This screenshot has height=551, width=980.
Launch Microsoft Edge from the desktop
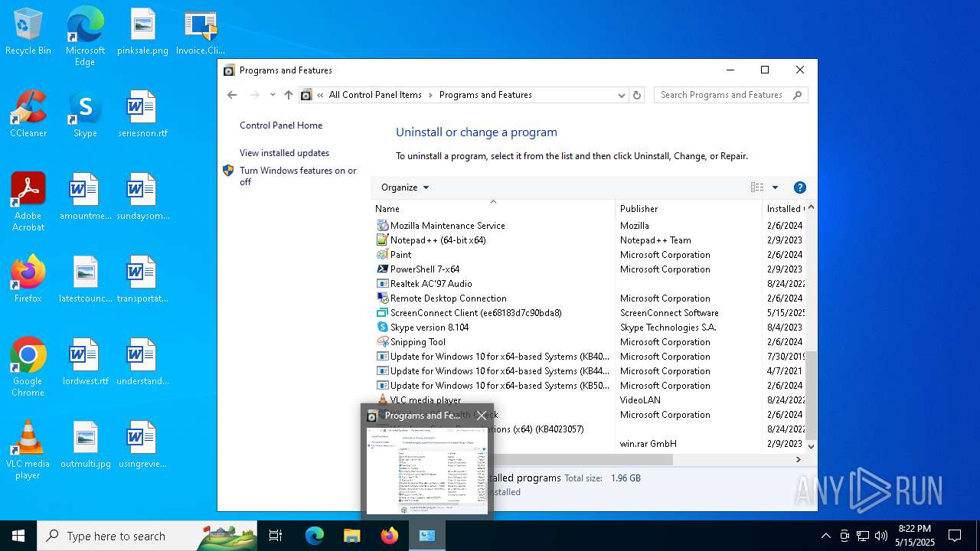click(x=85, y=37)
